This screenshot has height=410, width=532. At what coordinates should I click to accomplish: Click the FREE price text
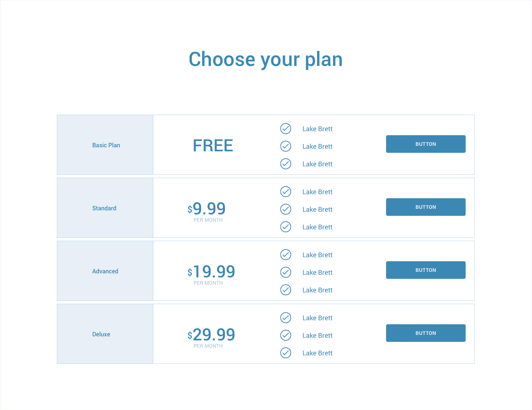click(x=213, y=145)
